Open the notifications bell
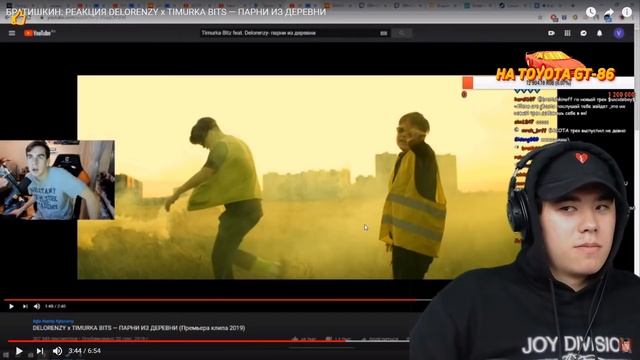Viewport: 640px width, 360px height. coord(600,33)
